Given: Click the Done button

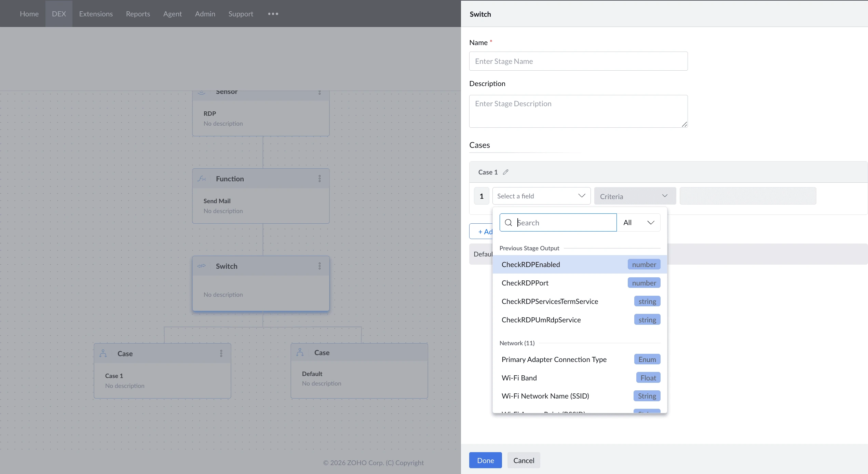Looking at the screenshot, I should [486, 460].
